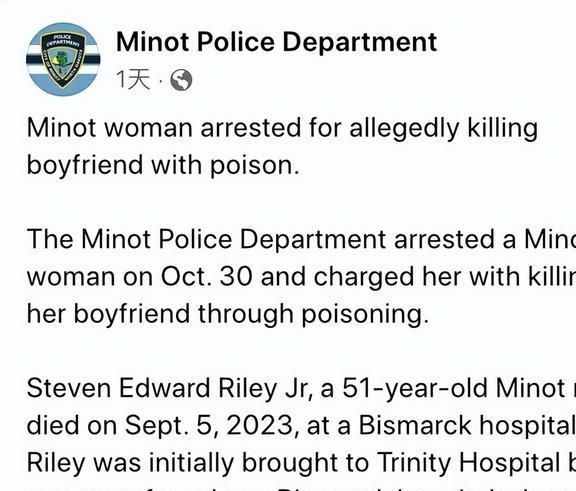Open the Minot Police Department page name
This screenshot has height=491, width=576.
pos(276,42)
